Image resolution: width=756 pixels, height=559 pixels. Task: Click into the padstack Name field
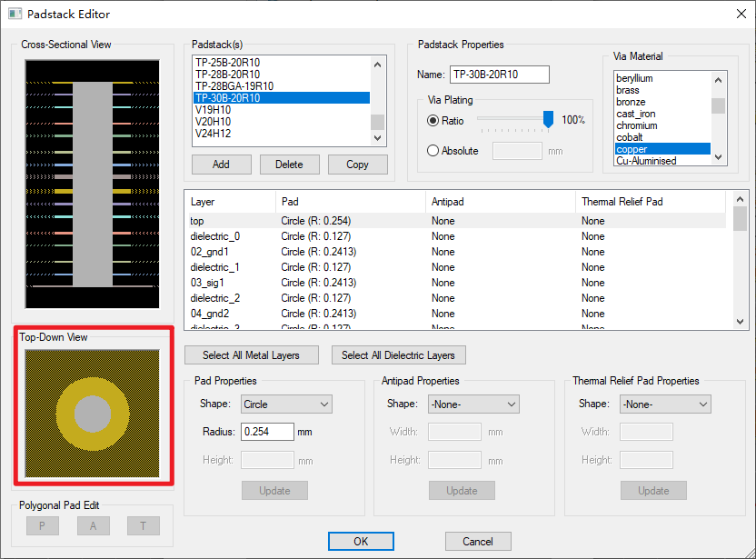[500, 75]
